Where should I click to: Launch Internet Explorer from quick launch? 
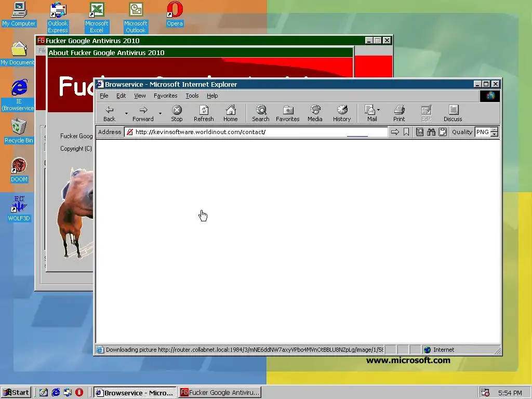(x=56, y=393)
